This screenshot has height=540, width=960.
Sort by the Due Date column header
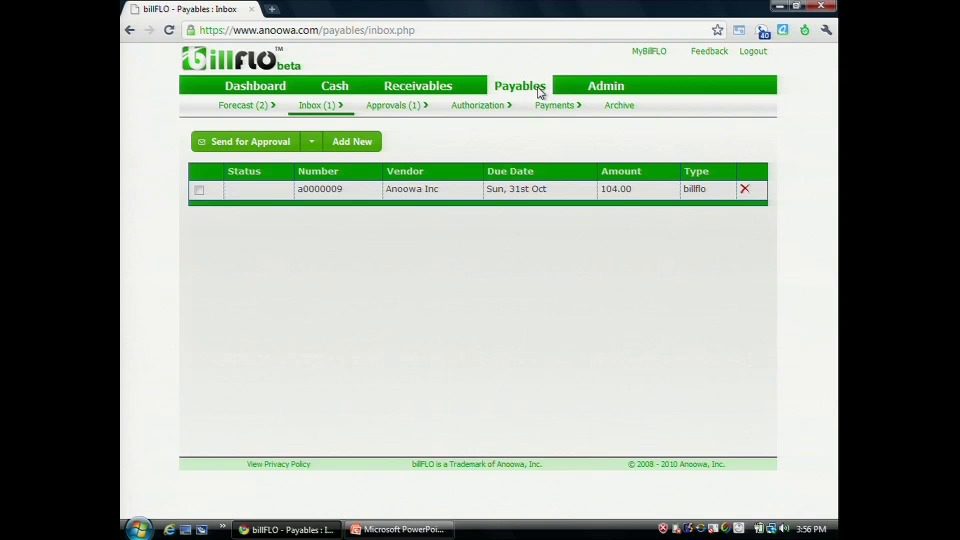point(511,171)
